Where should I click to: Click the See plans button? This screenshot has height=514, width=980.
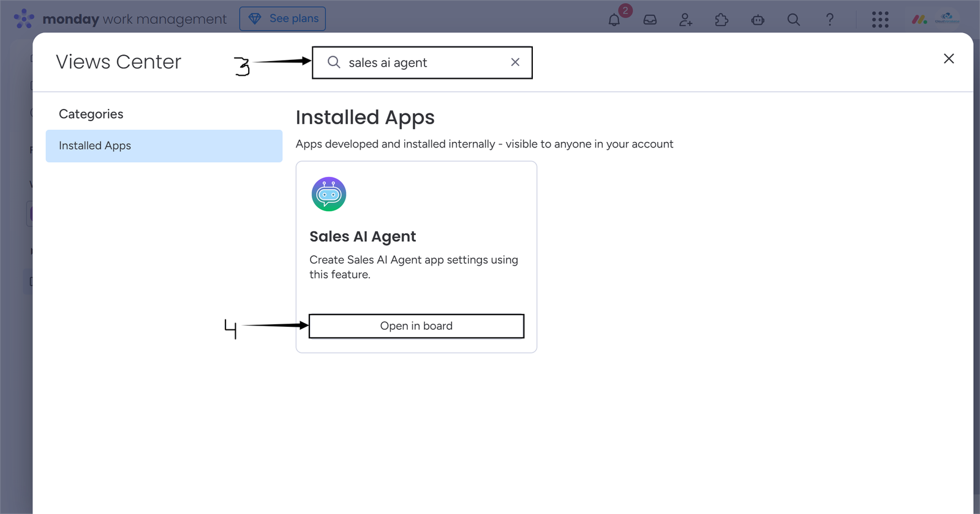(x=282, y=18)
